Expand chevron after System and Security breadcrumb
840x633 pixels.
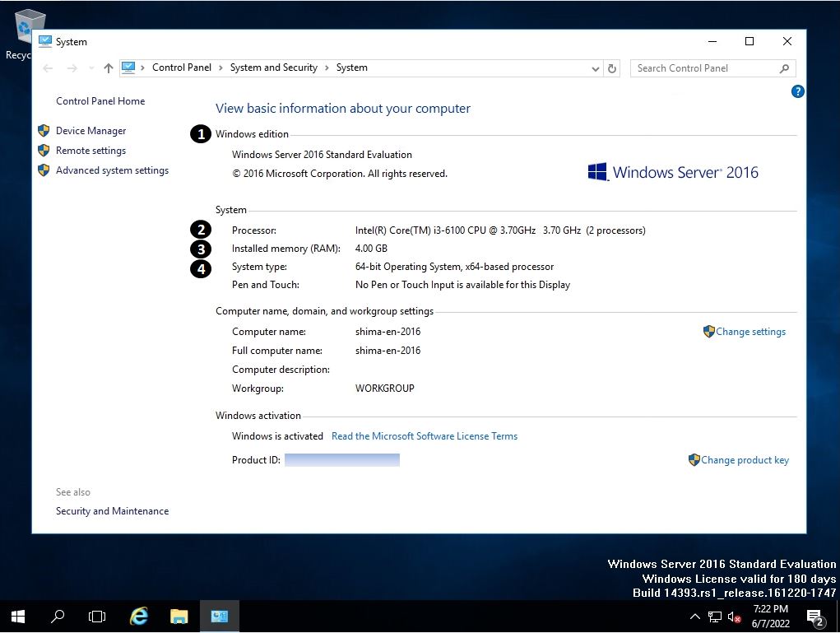point(327,68)
